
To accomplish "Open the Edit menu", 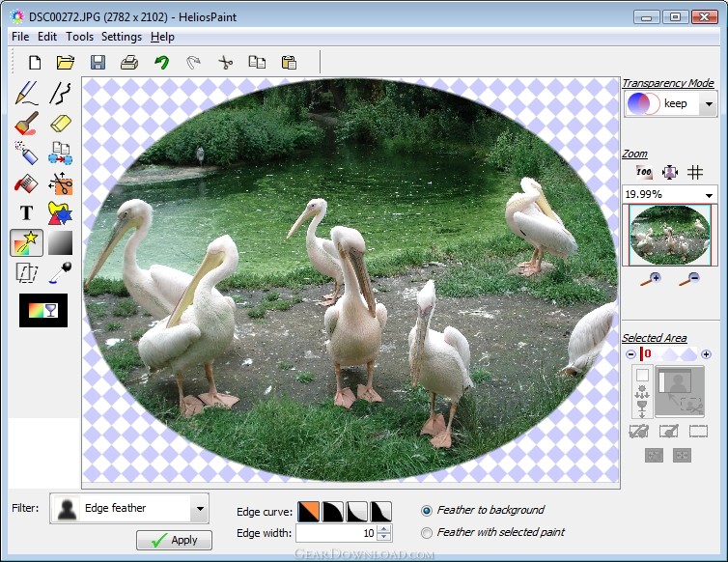I will (47, 37).
